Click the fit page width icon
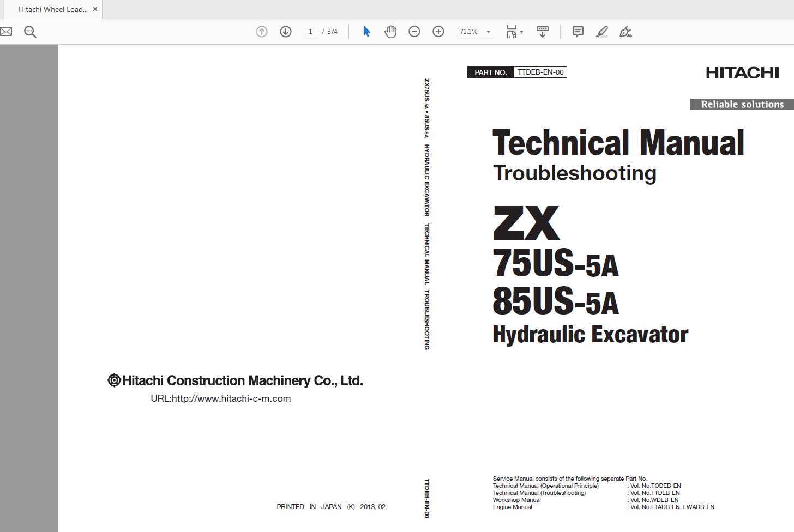Image resolution: width=794 pixels, height=532 pixels. pyautogui.click(x=511, y=32)
